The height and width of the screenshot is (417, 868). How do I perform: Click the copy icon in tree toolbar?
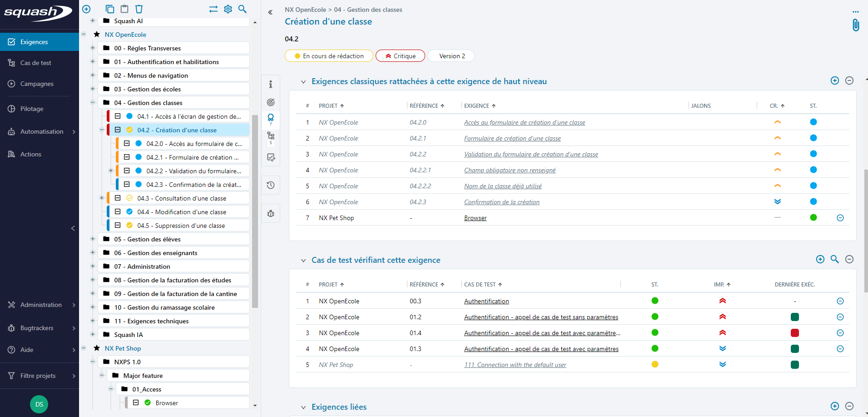coord(109,9)
